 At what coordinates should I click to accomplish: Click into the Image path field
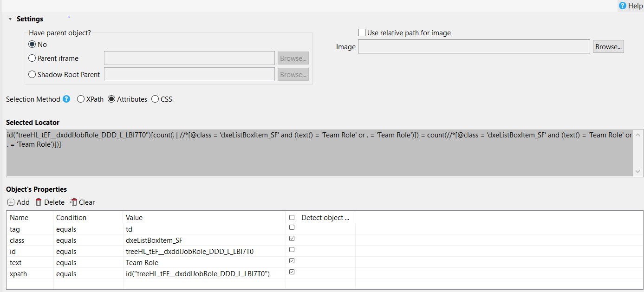tap(474, 47)
